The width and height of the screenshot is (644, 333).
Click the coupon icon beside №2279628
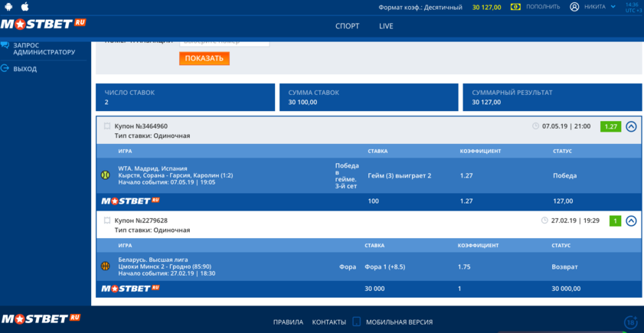107,220
